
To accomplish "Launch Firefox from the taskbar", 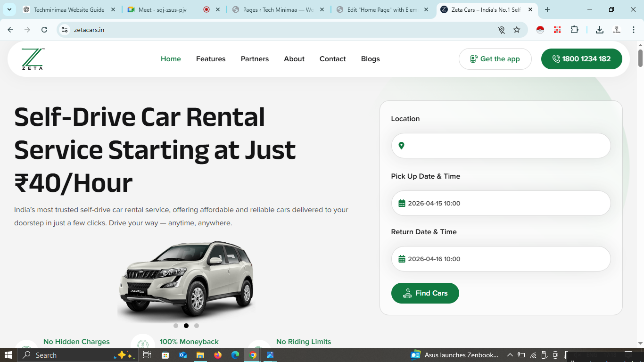I will (x=217, y=355).
